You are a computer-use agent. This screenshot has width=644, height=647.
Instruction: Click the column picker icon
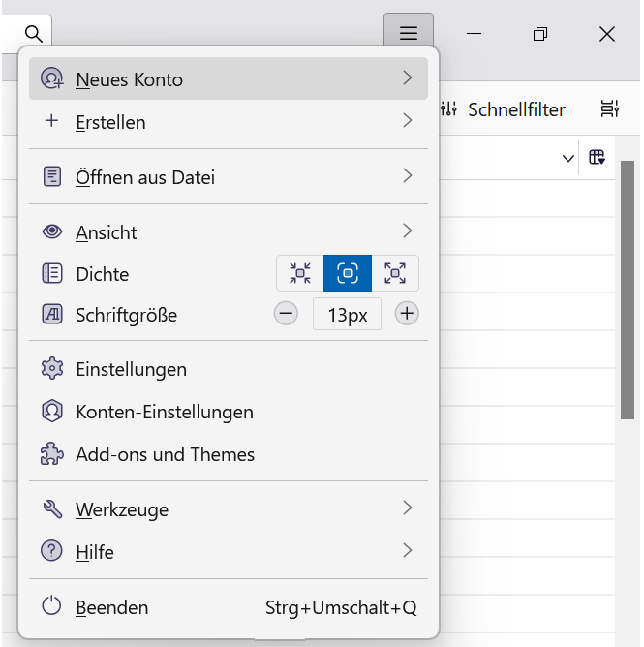pyautogui.click(x=598, y=158)
